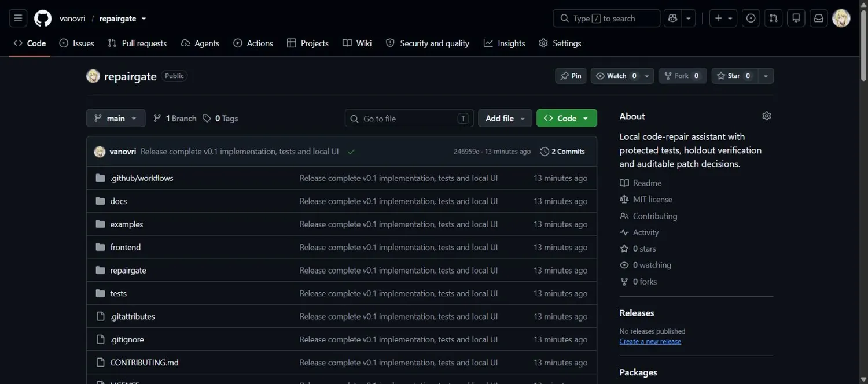
Task: Open the green Code clone dropdown
Action: [567, 119]
